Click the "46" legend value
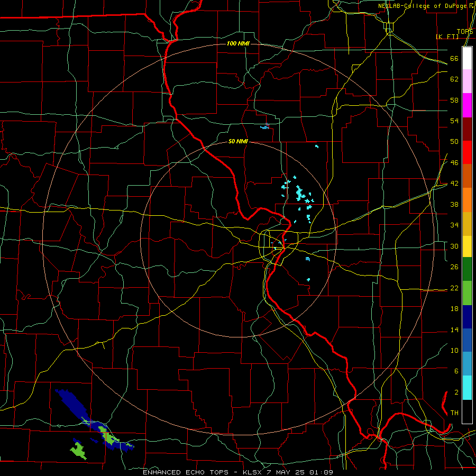 [454, 163]
